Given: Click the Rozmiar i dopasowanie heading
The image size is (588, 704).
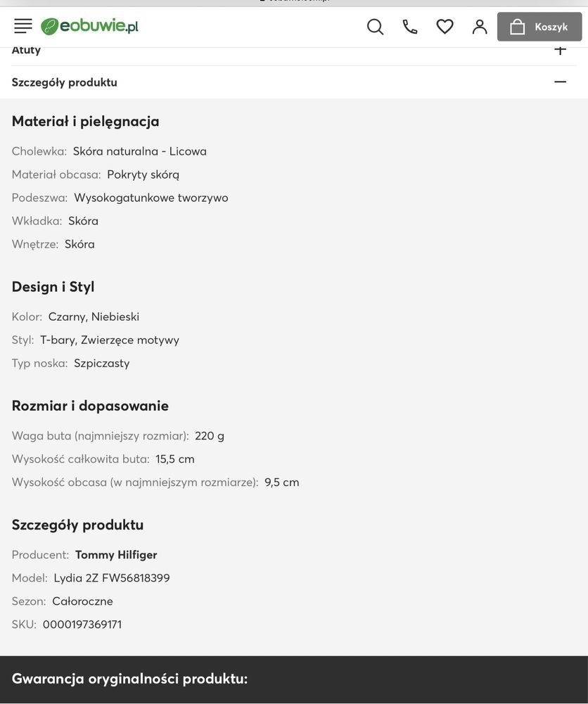Looking at the screenshot, I should click(90, 406).
